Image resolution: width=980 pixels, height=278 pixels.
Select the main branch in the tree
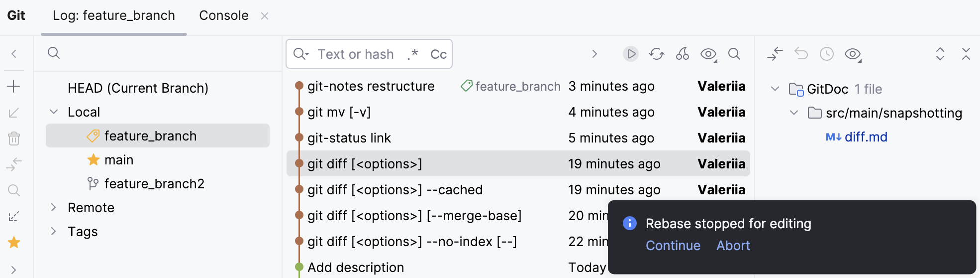[x=119, y=160]
